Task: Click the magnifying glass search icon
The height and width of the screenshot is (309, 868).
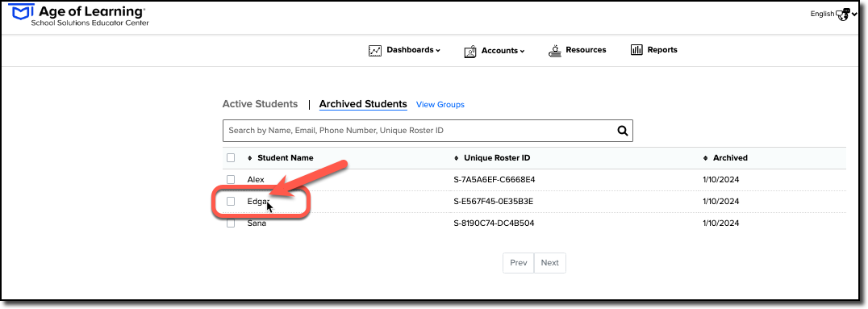Action: coord(622,131)
